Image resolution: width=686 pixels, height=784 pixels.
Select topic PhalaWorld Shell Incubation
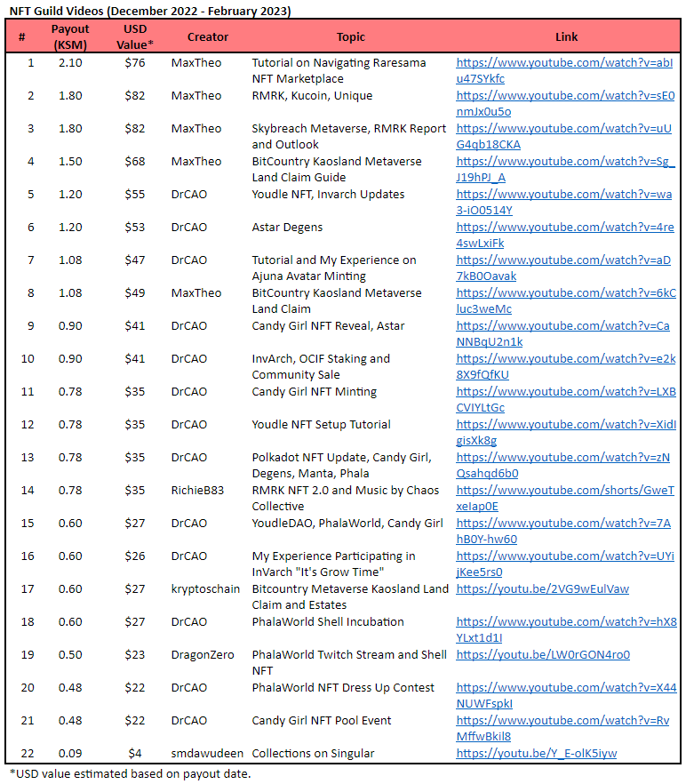[x=328, y=622]
